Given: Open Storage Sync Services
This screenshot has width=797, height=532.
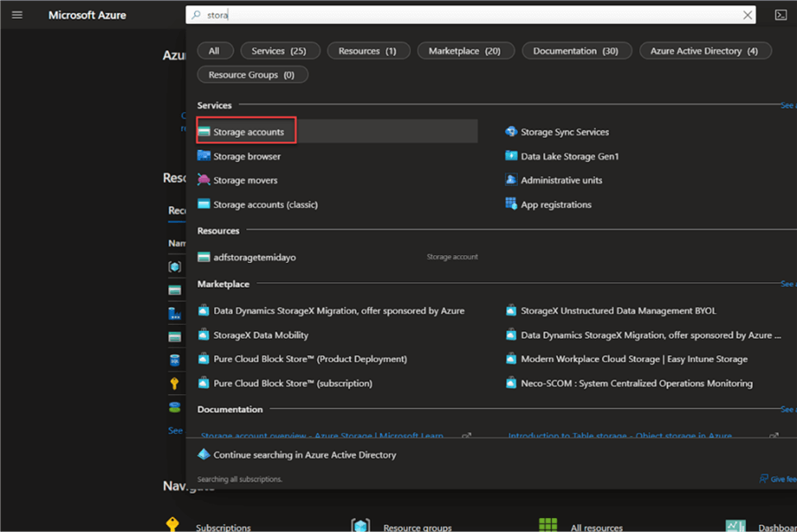Looking at the screenshot, I should pos(564,132).
